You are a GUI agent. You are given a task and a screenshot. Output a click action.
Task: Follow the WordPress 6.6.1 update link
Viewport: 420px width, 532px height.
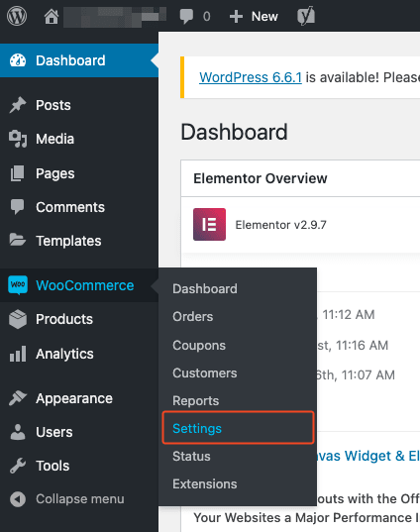251,77
